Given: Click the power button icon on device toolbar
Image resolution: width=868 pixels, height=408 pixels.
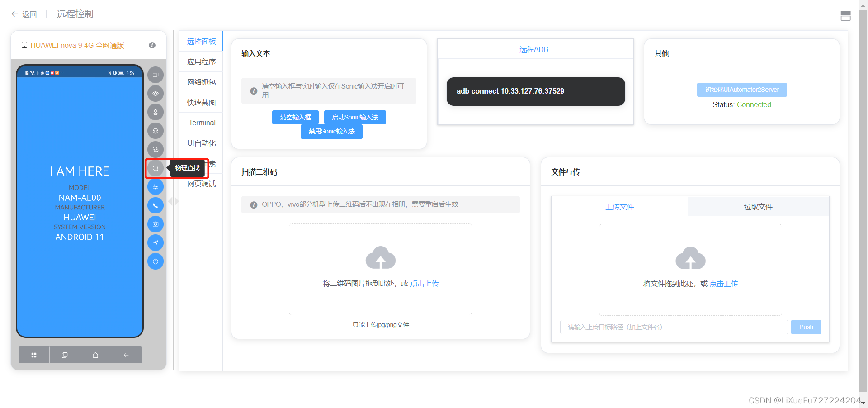Looking at the screenshot, I should click(155, 261).
